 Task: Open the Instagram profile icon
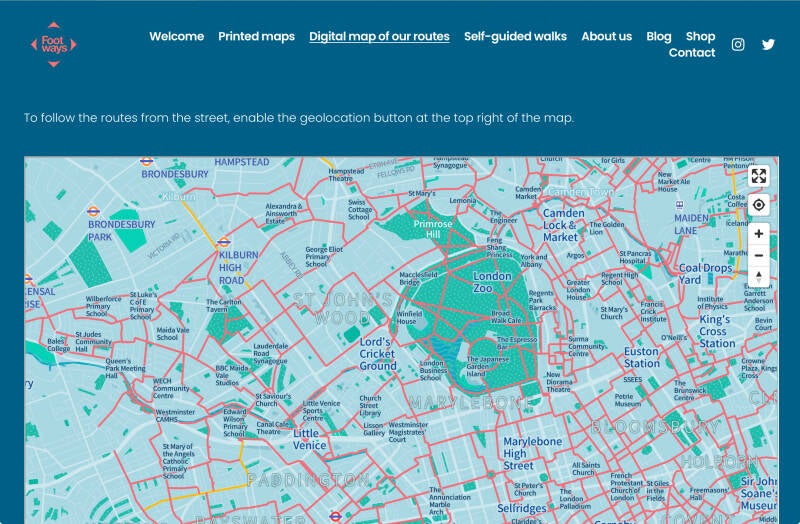point(738,44)
